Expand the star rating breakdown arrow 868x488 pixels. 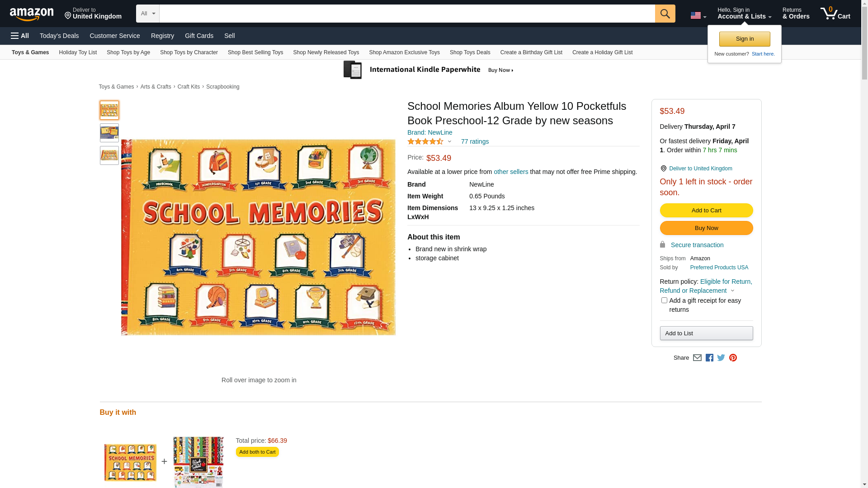[449, 141]
